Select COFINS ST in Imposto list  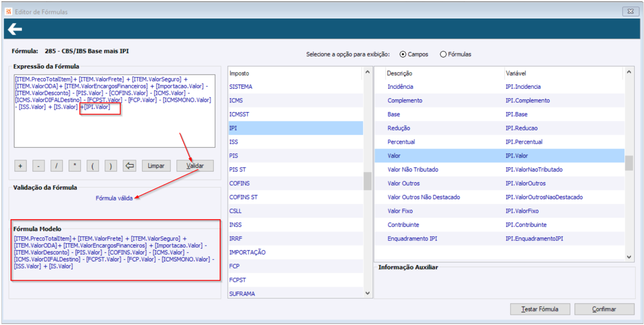(x=296, y=197)
